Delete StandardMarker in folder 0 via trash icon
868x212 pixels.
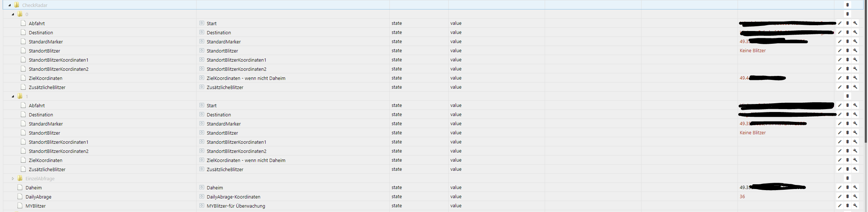[x=848, y=41]
